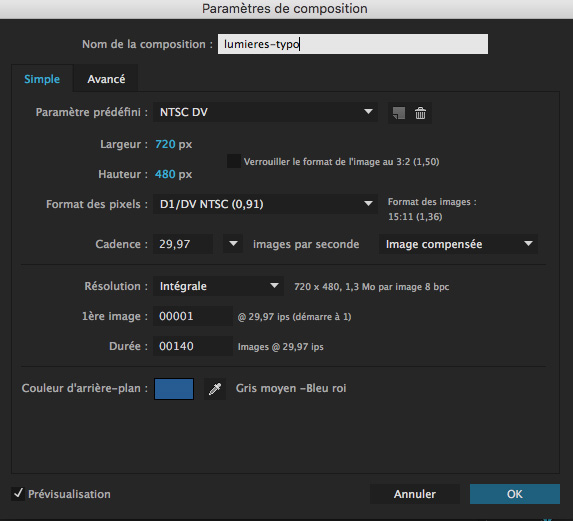Open the blue background color swatch

click(x=174, y=389)
